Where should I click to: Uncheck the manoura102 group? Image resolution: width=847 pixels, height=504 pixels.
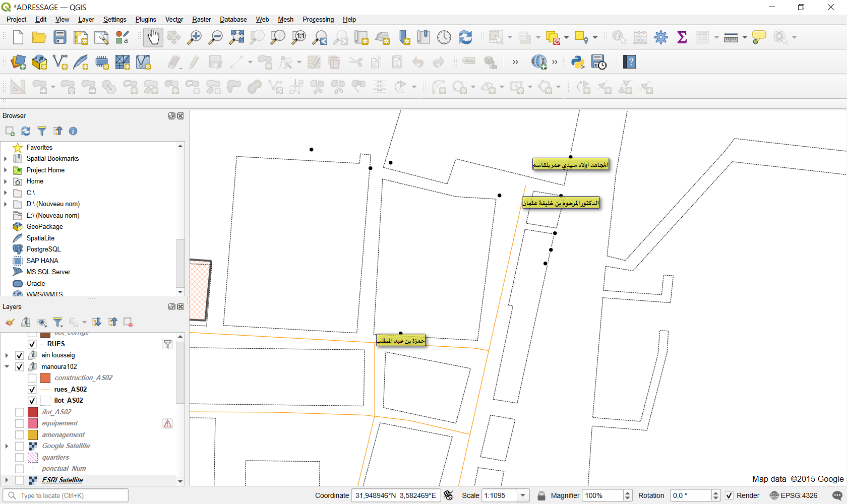(x=20, y=367)
